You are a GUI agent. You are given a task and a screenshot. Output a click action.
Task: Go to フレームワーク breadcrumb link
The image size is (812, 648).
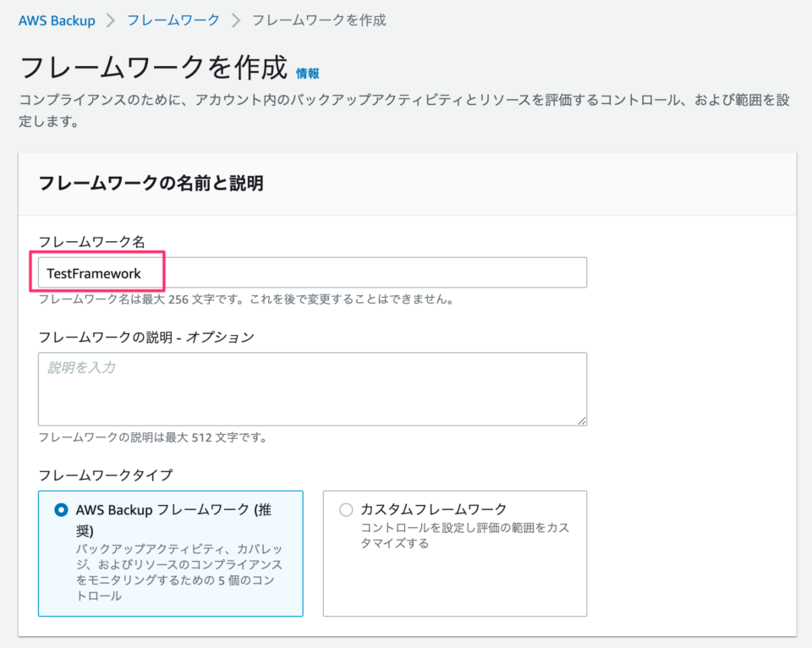coord(173,20)
